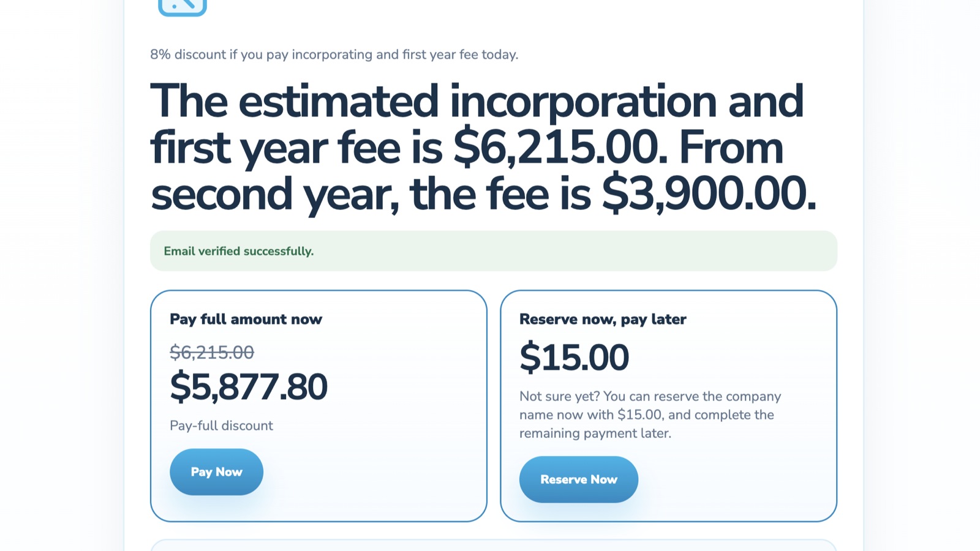This screenshot has height=551, width=980.
Task: Click the $15.00 reservation price
Action: 574,357
